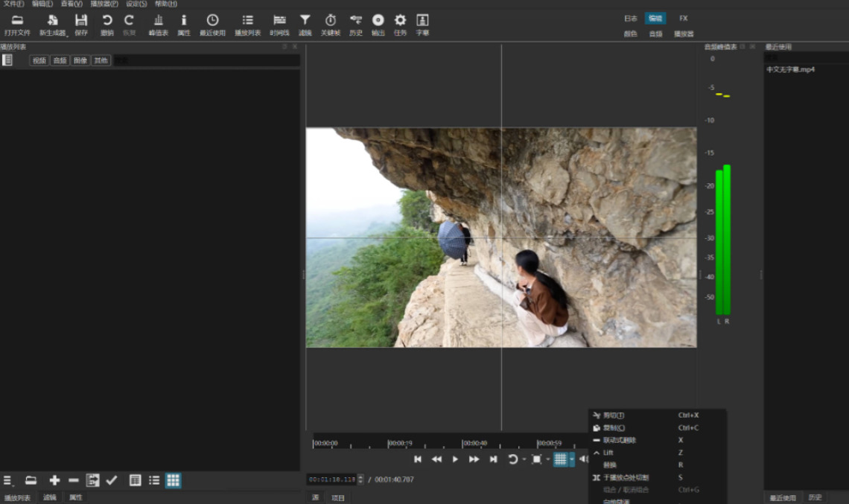Switch to the FX layout button

click(x=683, y=18)
